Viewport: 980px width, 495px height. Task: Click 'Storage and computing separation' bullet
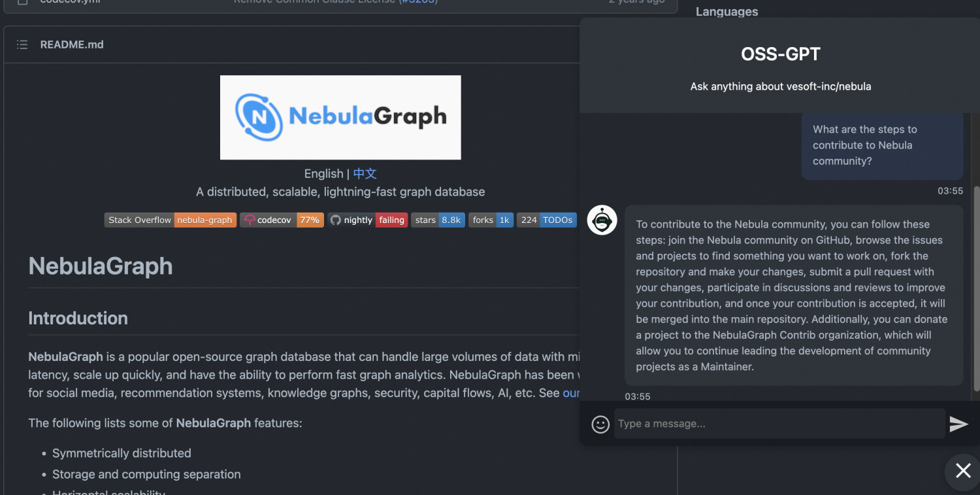[146, 474]
